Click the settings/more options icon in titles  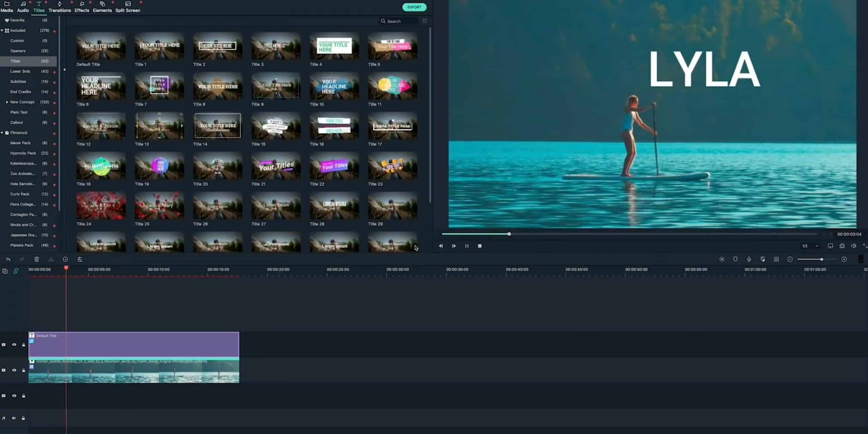[x=425, y=21]
